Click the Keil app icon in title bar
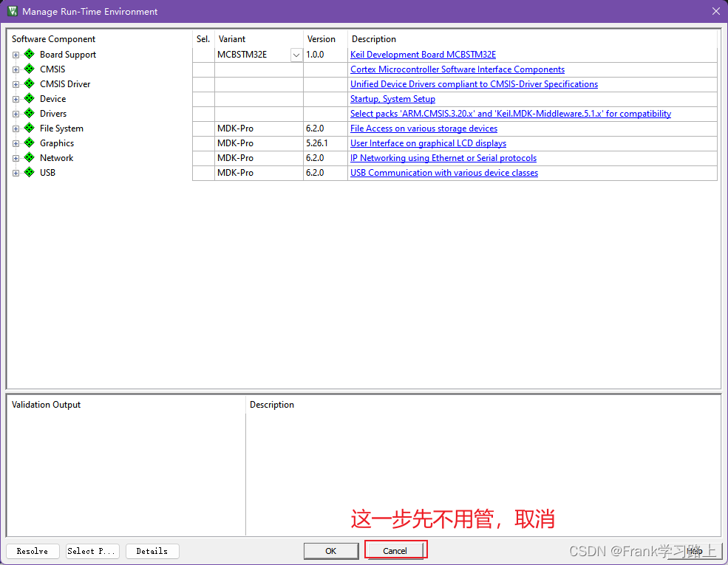The width and height of the screenshot is (728, 565). [13, 11]
